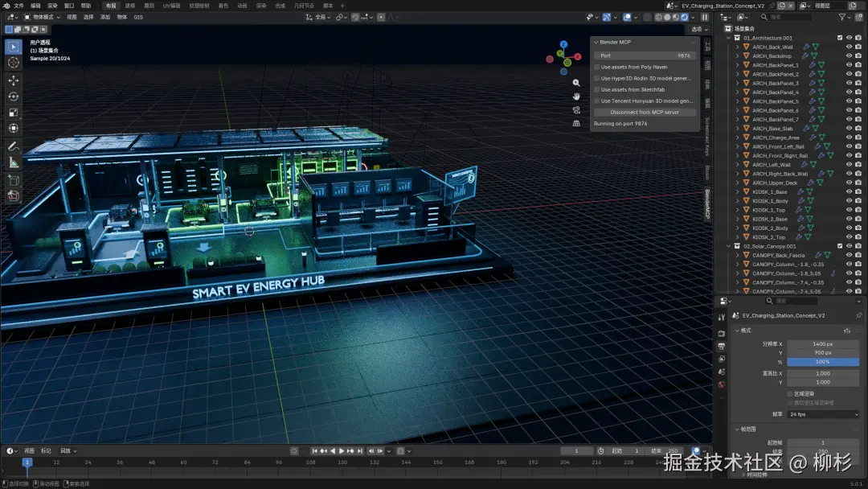Select the Annotate tool

(x=14, y=146)
